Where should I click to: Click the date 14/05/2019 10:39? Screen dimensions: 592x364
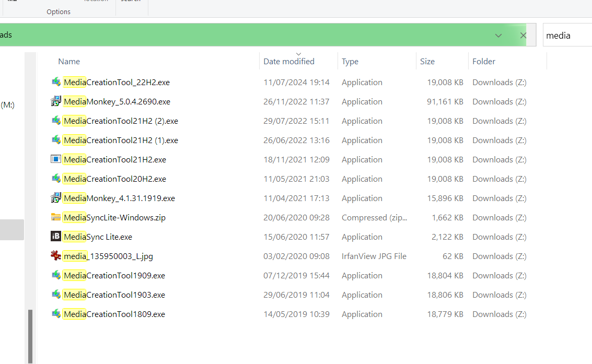click(x=296, y=314)
